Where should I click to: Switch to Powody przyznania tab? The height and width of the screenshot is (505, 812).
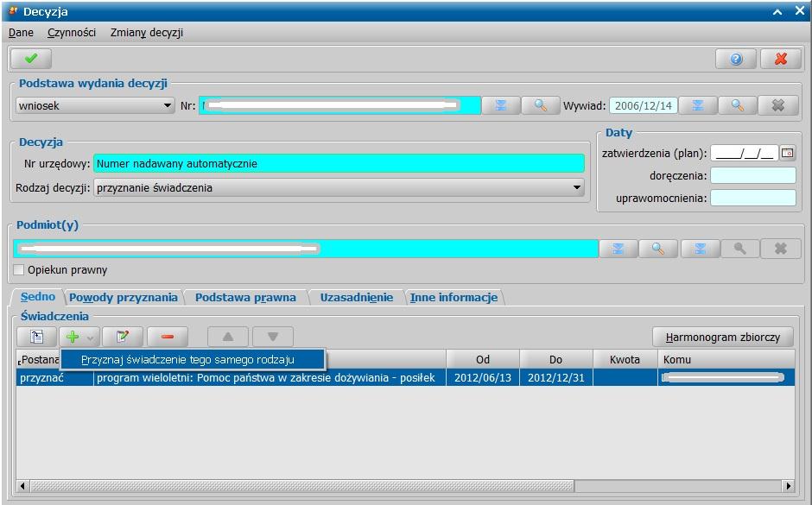coord(124,298)
